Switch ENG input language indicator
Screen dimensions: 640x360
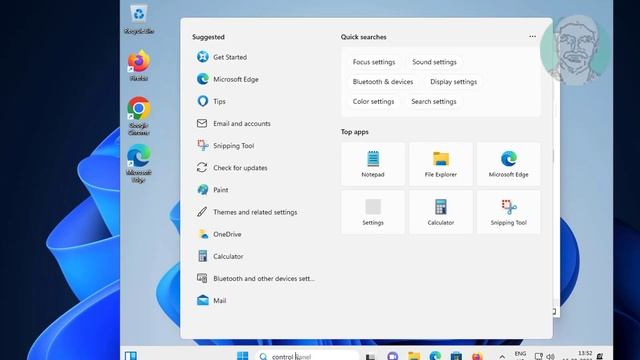click(x=520, y=355)
